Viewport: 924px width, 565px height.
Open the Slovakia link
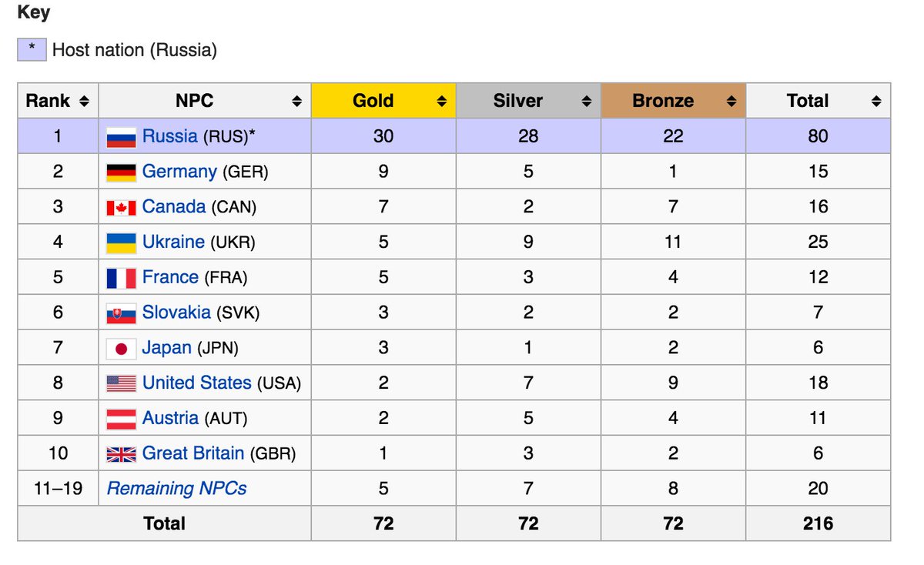pyautogui.click(x=176, y=313)
